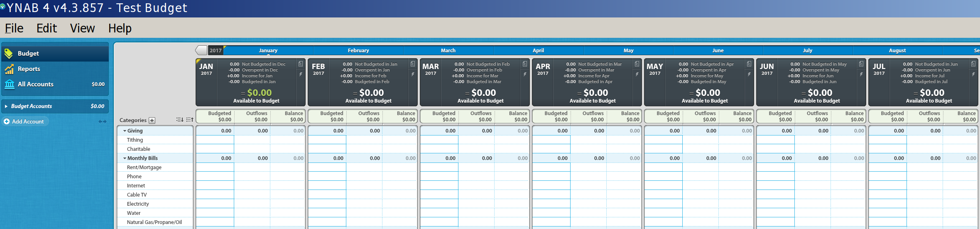980x229 pixels.
Task: Click January's $0.00 Available to Budget amount
Action: click(x=260, y=93)
